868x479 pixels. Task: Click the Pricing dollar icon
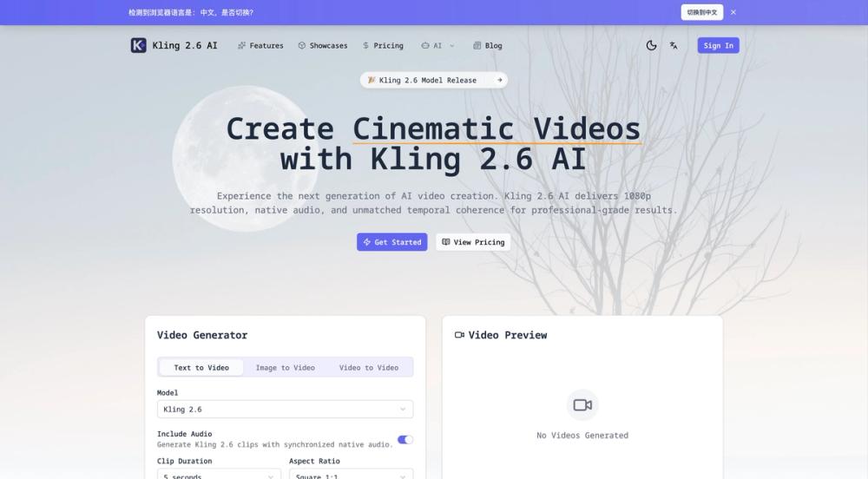click(365, 45)
